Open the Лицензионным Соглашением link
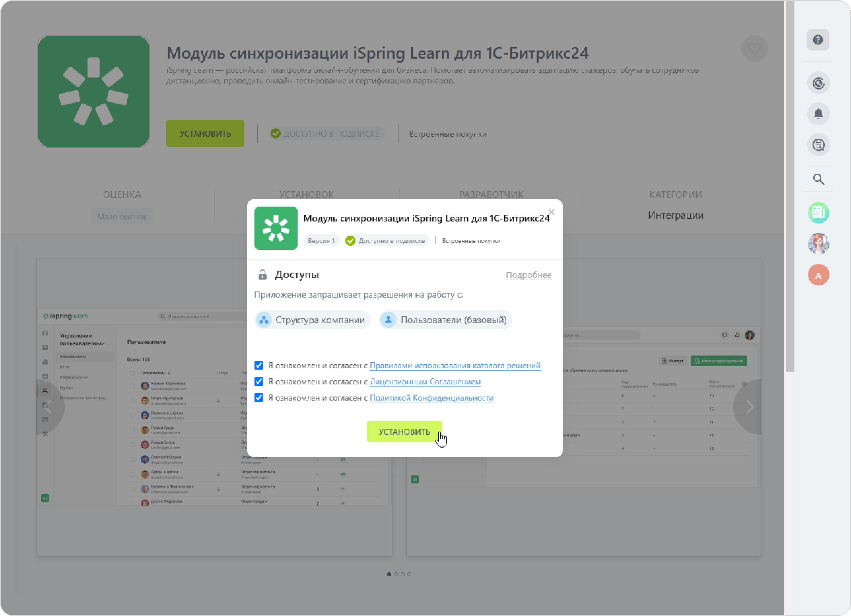Image resolution: width=851 pixels, height=616 pixels. 425,381
